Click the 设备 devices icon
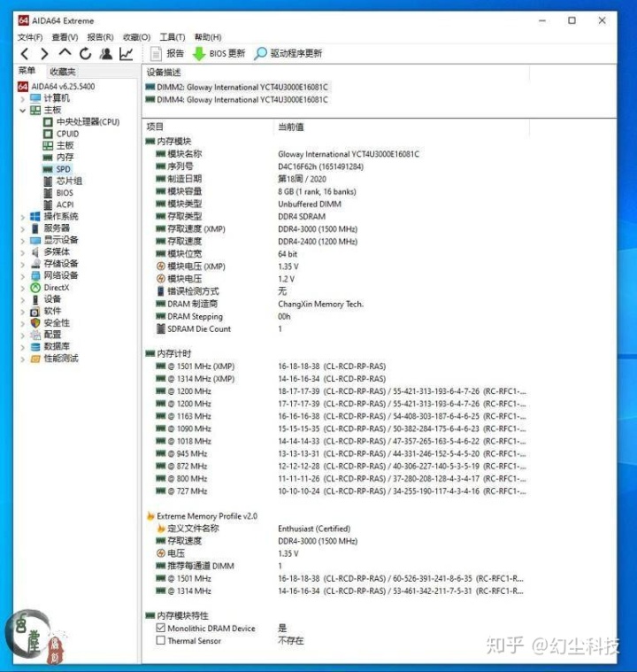Viewport: 637px width, 672px height. [35, 299]
